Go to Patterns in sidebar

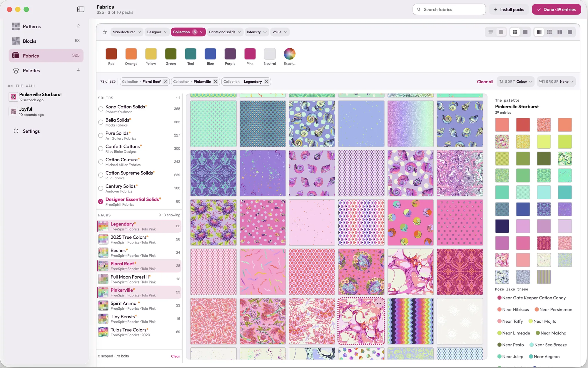pos(46,26)
